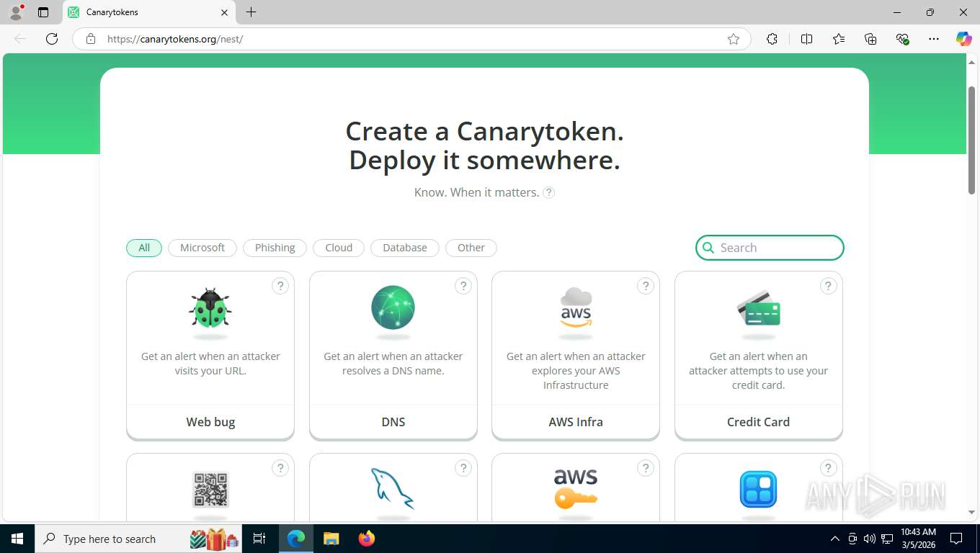Screen dimensions: 980x553
Task: Filter tokens by Other
Action: [471, 248]
